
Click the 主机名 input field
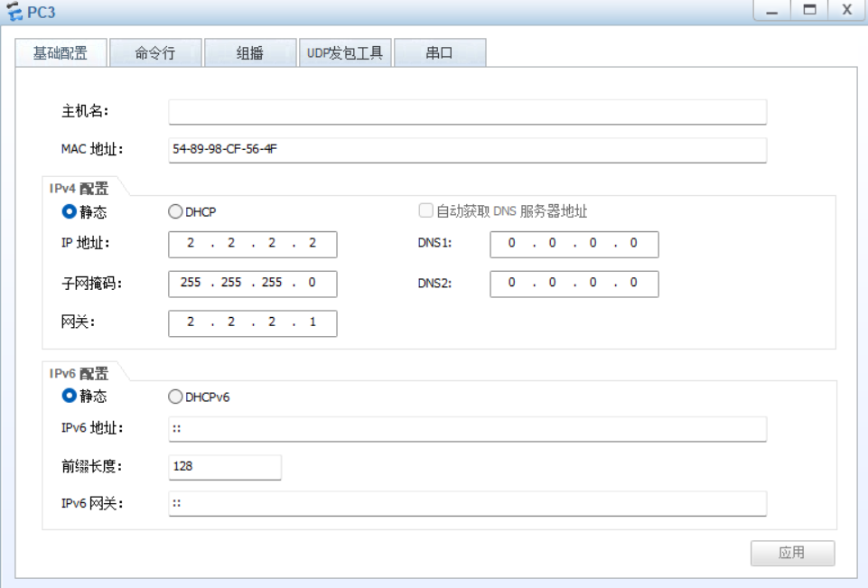[467, 112]
